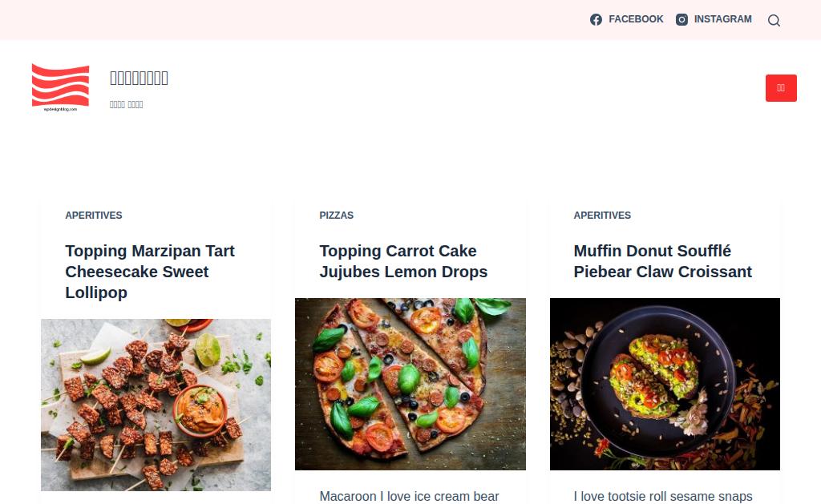Open Topping Carrot Cake Jujubes Lemon Drops post
The image size is (821, 504).
click(x=403, y=261)
